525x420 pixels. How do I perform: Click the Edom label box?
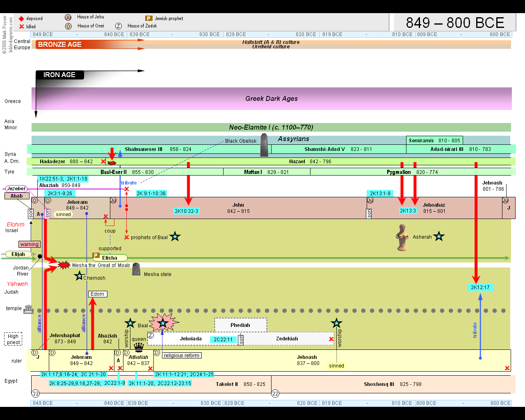click(x=98, y=294)
